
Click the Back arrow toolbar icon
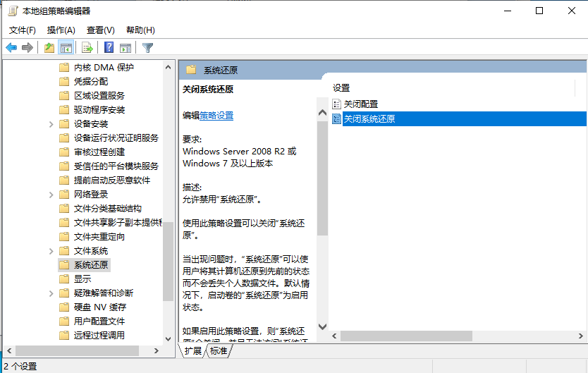[x=11, y=48]
